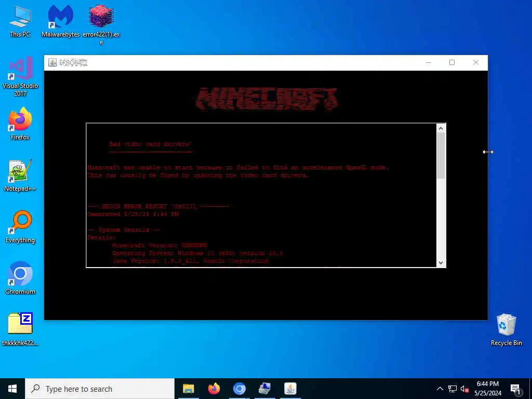Maximize the ERROR422 window
This screenshot has height=399, width=532.
point(452,62)
